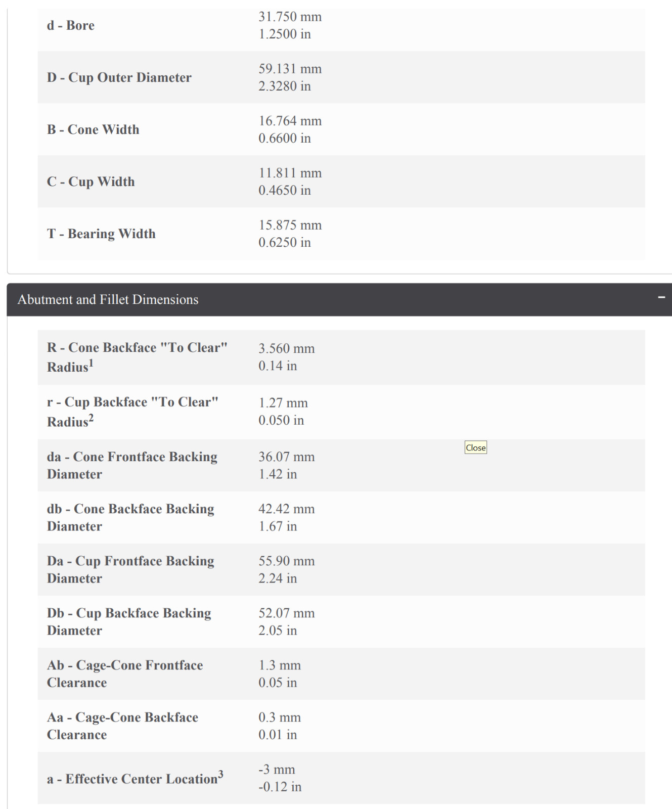Collapse the Abutment and Fillet Dimensions section
672x809 pixels.
coord(661,298)
